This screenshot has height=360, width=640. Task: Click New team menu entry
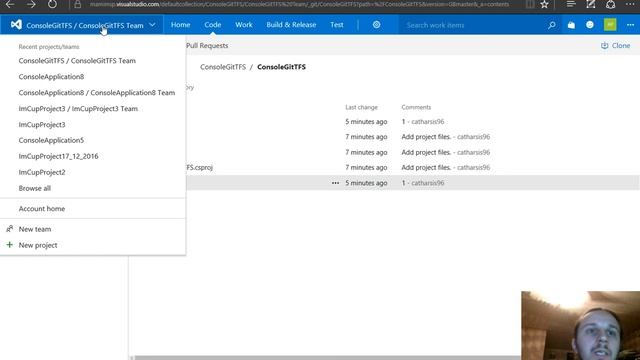(35, 229)
